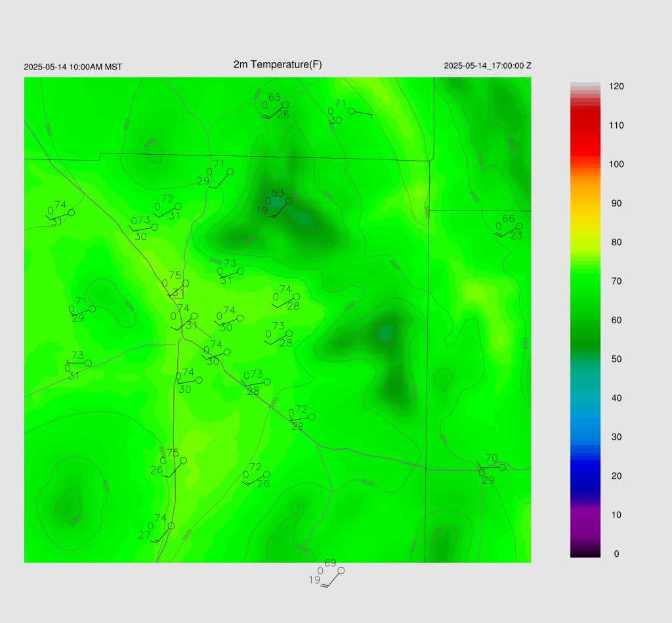Click the temperature value "66" on the map

pyautogui.click(x=509, y=219)
